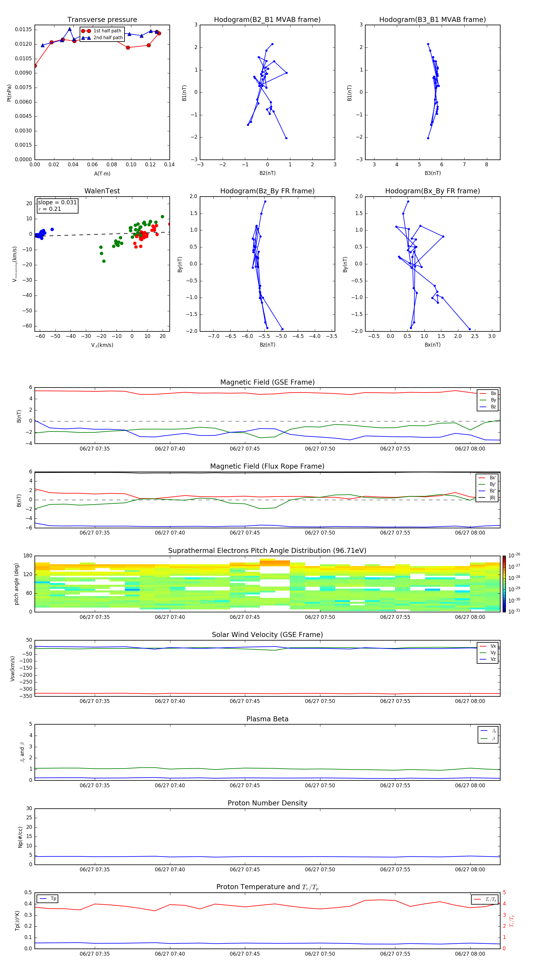Click the 'Tp(10^6K)' y-axis label
535x980 pixels.
(x=17, y=921)
